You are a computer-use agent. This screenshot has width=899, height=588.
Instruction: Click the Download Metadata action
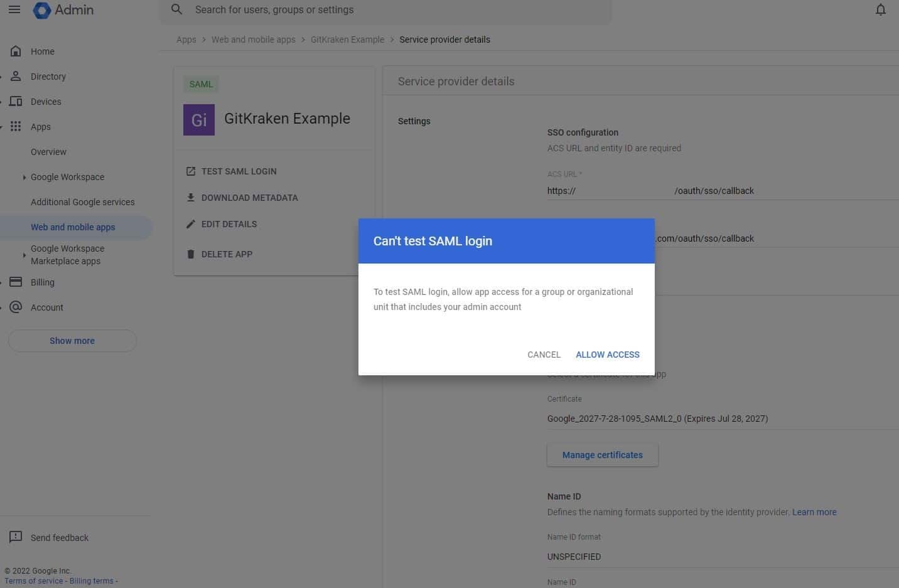(250, 198)
